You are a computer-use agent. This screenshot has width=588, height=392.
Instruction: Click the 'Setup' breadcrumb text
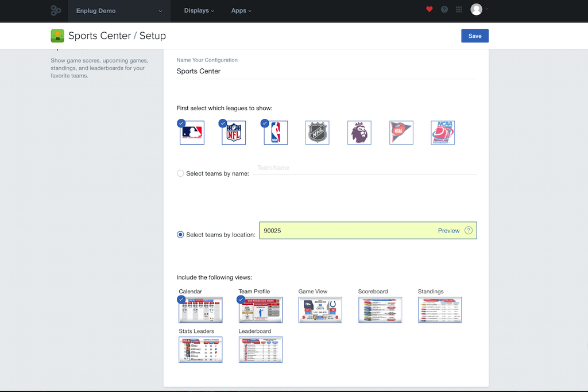pos(153,36)
